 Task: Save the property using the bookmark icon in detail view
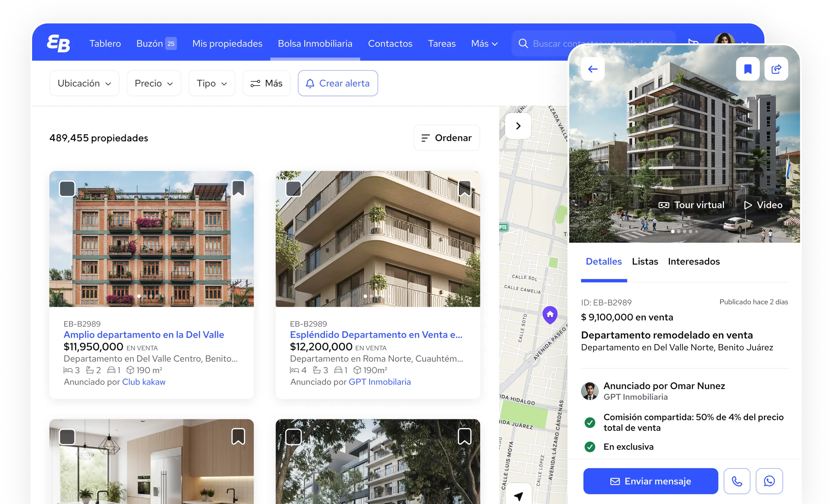click(x=748, y=69)
